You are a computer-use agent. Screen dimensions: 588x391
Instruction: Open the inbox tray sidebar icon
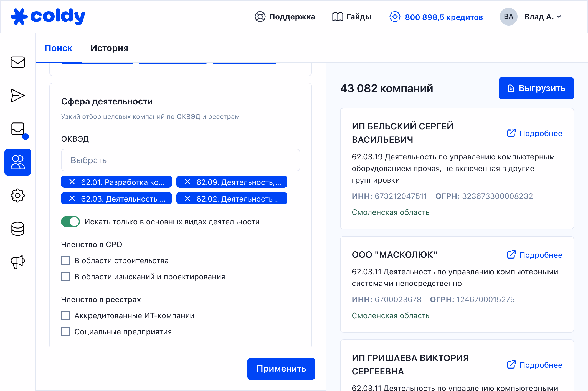(x=18, y=129)
